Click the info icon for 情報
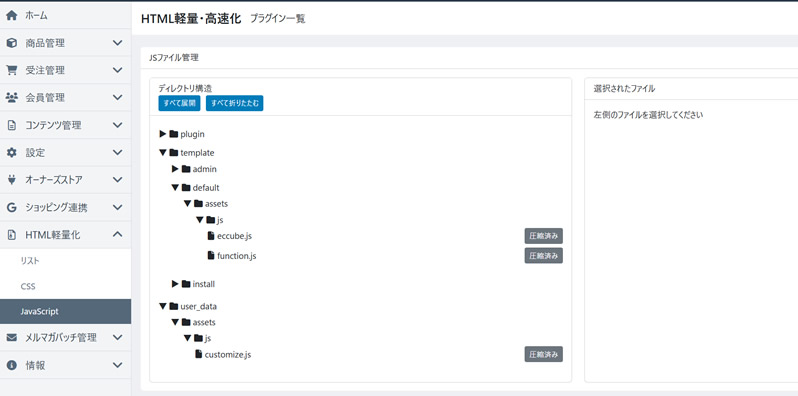 pos(11,365)
